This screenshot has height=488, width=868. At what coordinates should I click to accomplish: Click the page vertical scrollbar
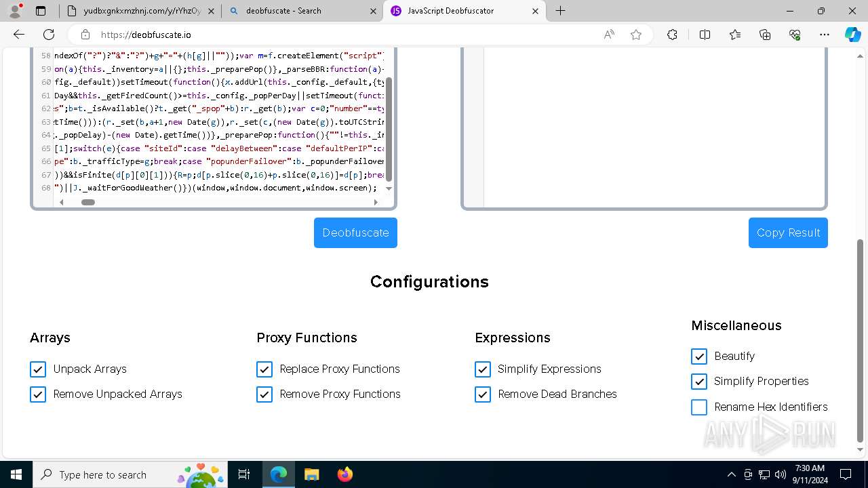861,340
